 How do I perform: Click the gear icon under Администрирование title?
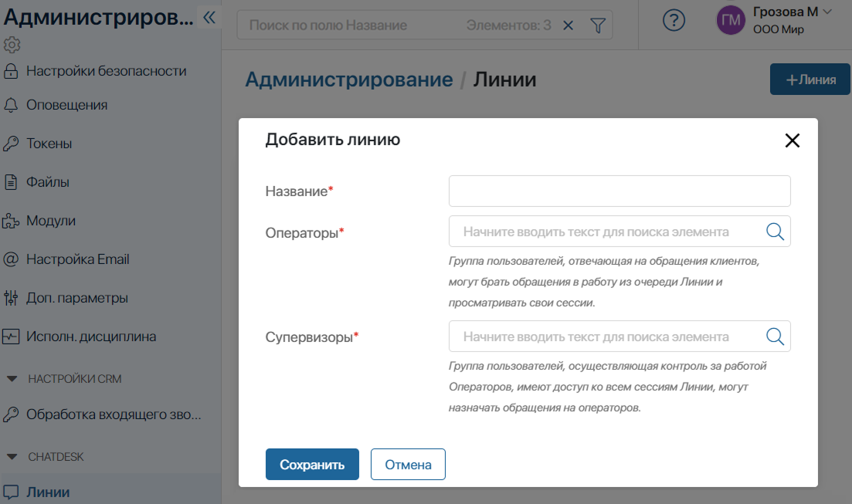(x=12, y=46)
